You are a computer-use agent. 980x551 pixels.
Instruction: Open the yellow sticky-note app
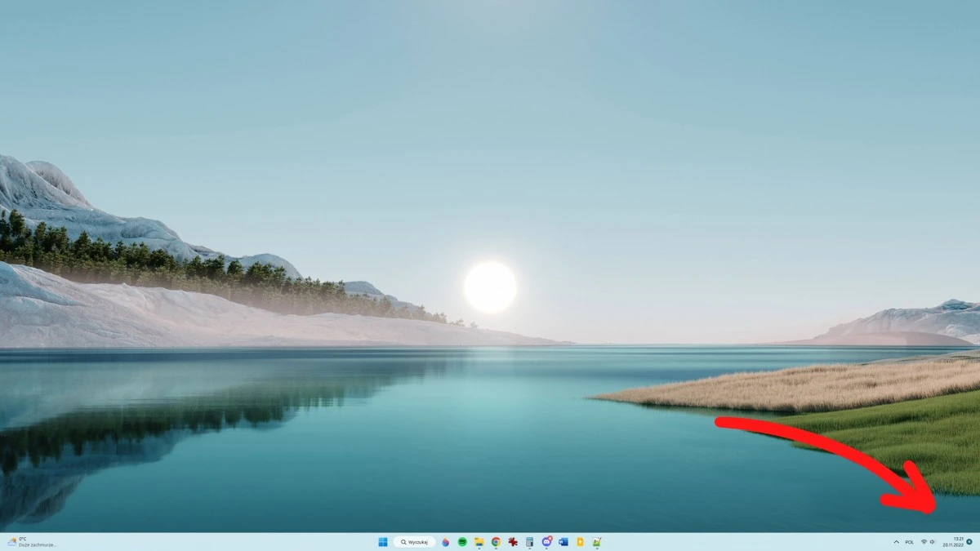coord(581,542)
